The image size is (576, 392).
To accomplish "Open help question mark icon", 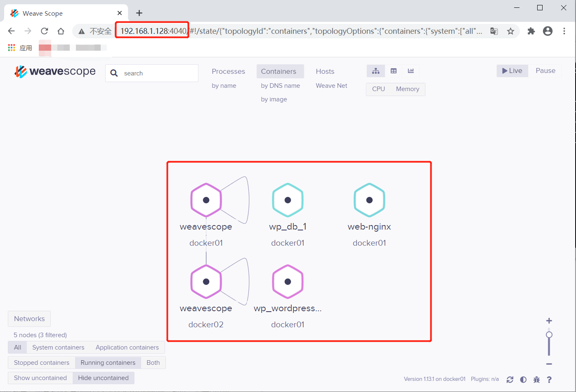I will coord(549,380).
